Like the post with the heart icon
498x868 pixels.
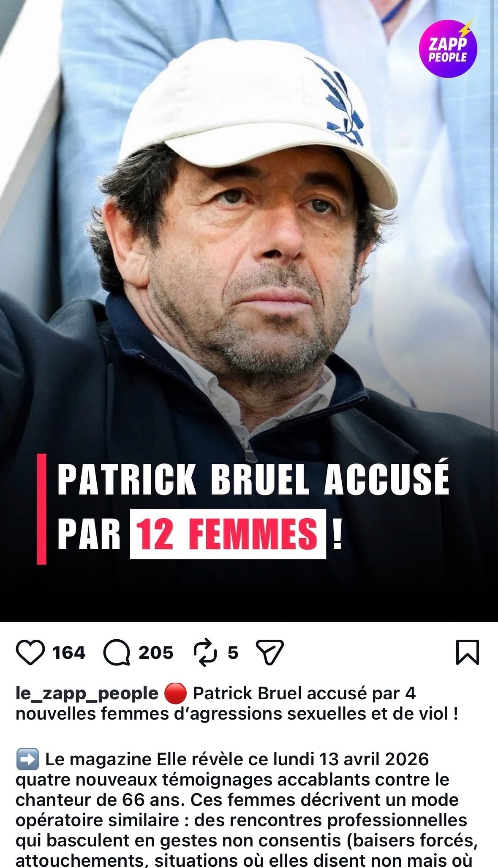pos(30,653)
